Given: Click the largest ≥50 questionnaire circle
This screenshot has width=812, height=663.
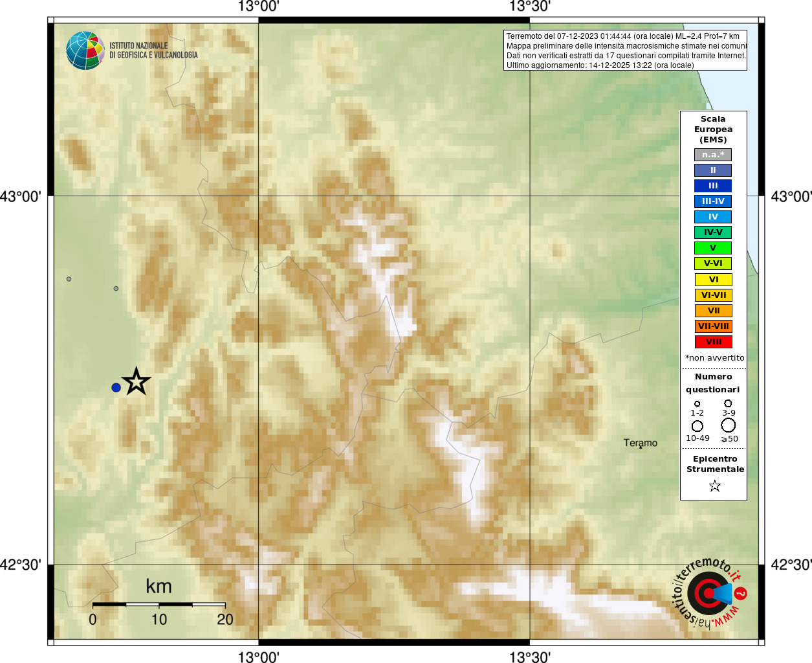Looking at the screenshot, I should coord(728,425).
